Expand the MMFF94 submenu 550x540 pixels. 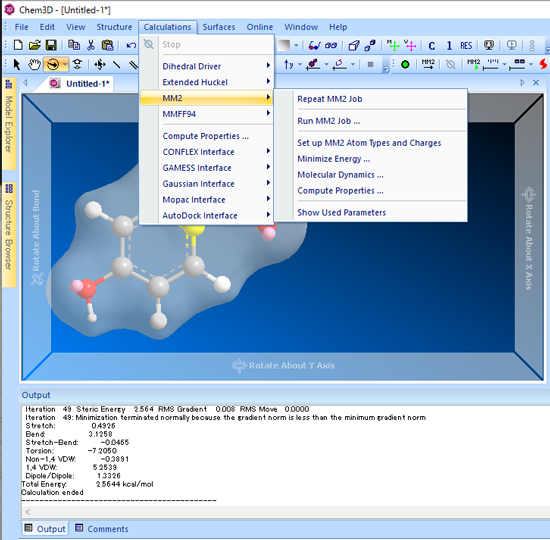pos(206,114)
